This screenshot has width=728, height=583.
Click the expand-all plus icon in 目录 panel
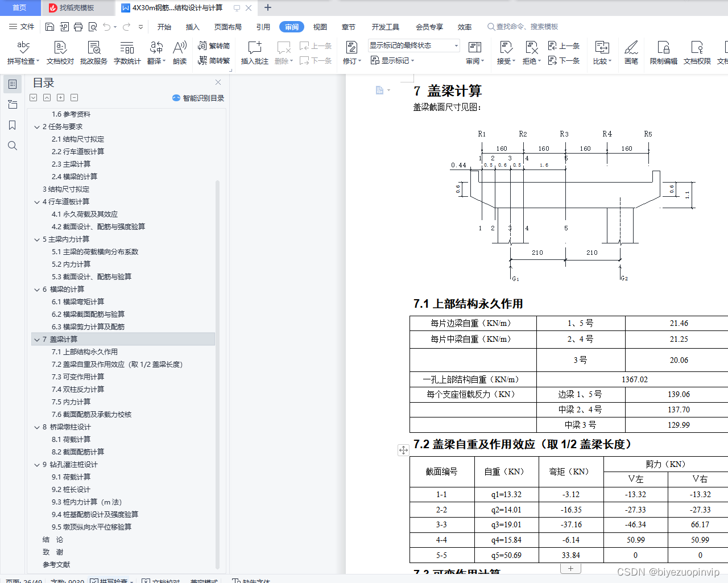(61, 98)
